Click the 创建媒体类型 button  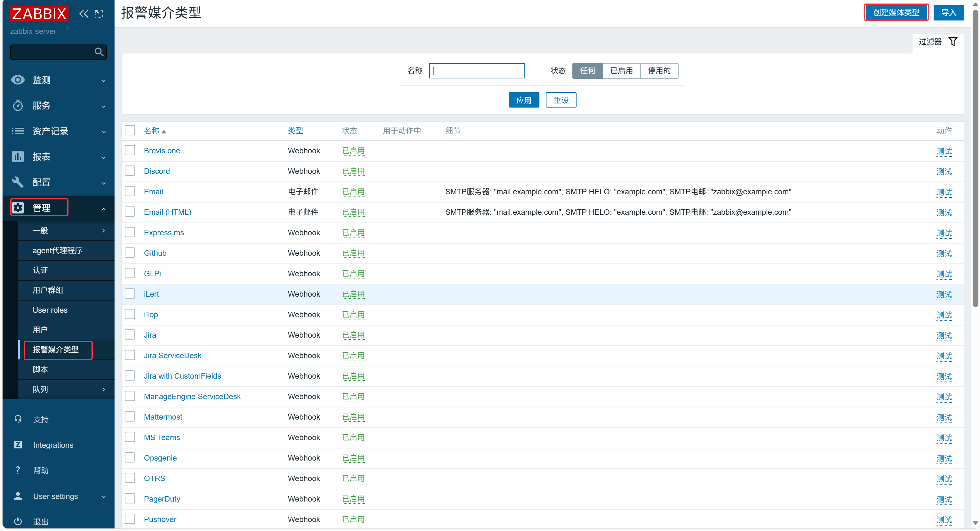tap(896, 12)
